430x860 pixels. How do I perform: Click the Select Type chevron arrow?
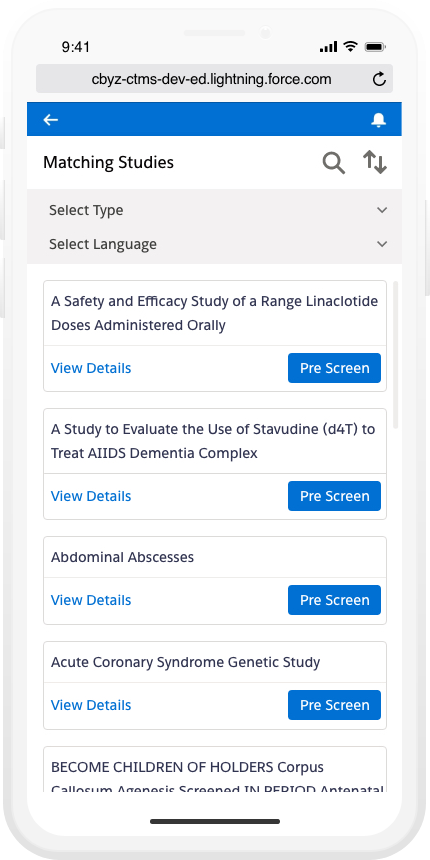[382, 210]
